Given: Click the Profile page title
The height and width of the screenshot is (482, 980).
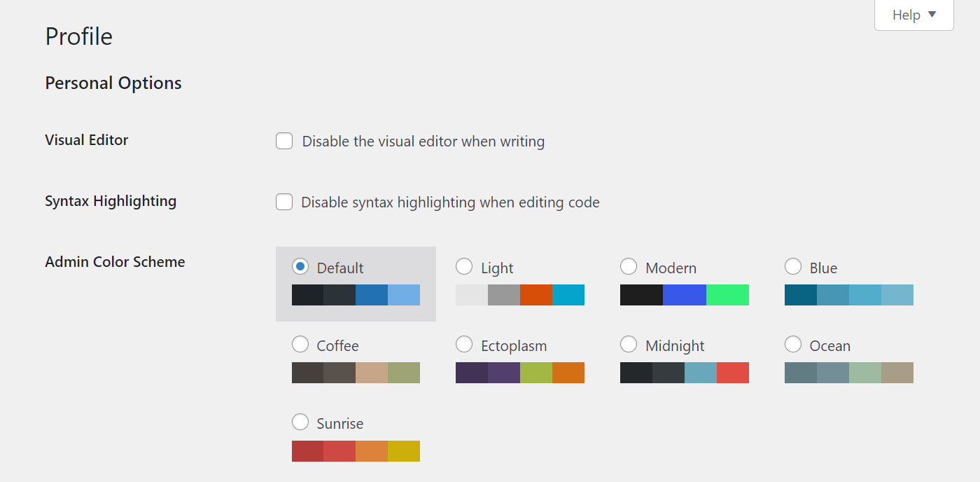Looking at the screenshot, I should pyautogui.click(x=78, y=36).
